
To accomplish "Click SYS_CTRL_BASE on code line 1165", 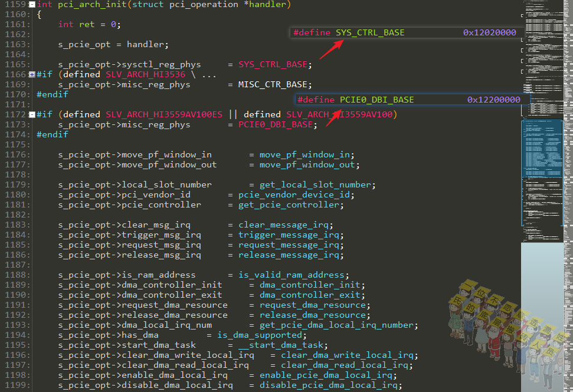I will [273, 65].
